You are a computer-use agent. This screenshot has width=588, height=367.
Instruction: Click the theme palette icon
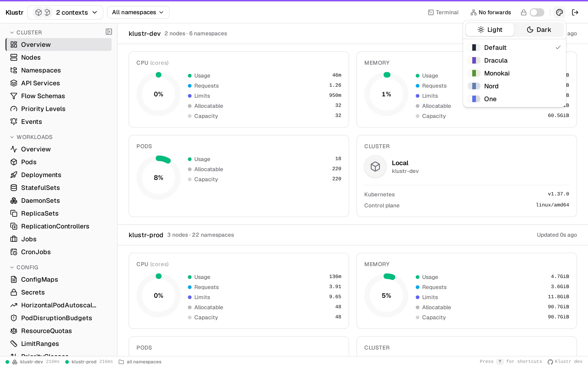pyautogui.click(x=559, y=12)
